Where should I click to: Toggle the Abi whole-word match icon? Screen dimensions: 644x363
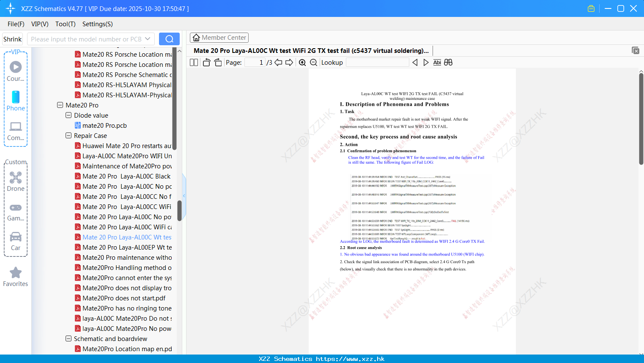tap(437, 62)
